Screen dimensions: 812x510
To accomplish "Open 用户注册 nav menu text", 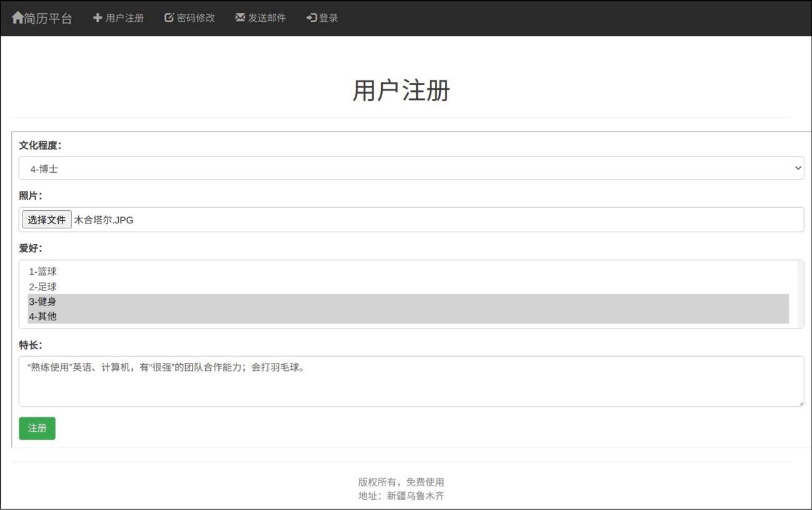I will [124, 18].
